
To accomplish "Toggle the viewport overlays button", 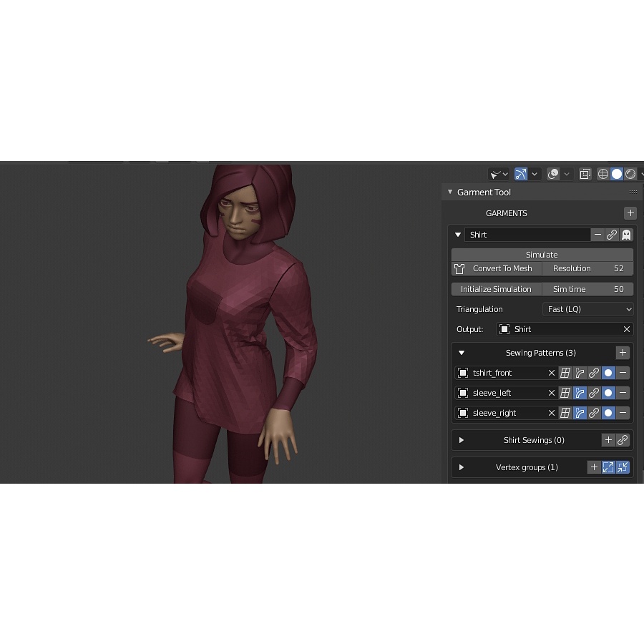I will point(553,174).
